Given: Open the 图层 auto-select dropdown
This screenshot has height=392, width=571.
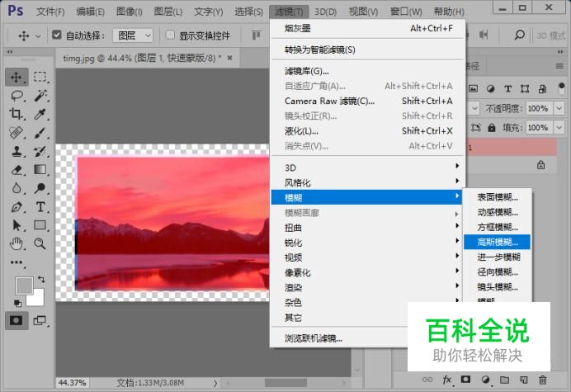Looking at the screenshot, I should point(133,35).
